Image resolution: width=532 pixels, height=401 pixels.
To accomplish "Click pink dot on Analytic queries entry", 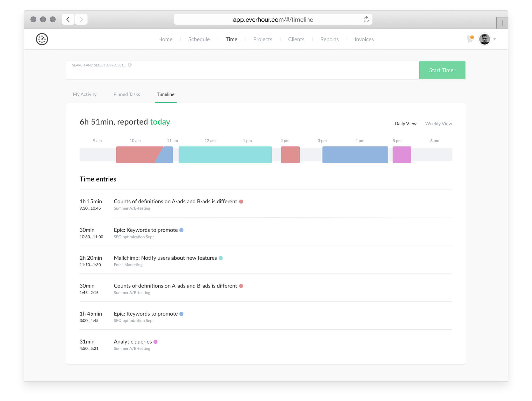I will [155, 342].
